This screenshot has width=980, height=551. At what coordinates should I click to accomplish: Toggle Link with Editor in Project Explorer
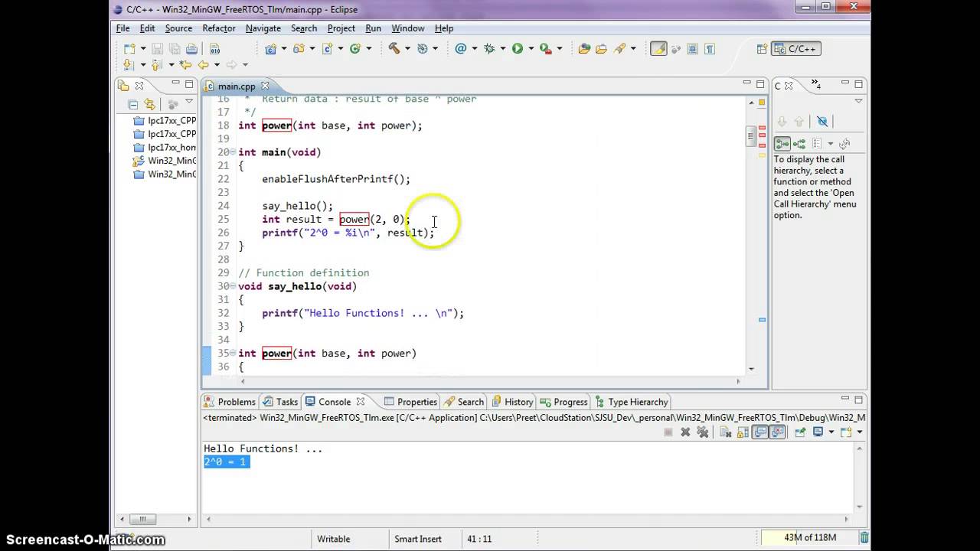point(150,105)
